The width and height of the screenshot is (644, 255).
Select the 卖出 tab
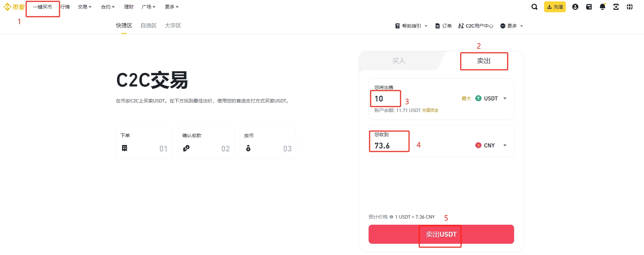(x=484, y=61)
